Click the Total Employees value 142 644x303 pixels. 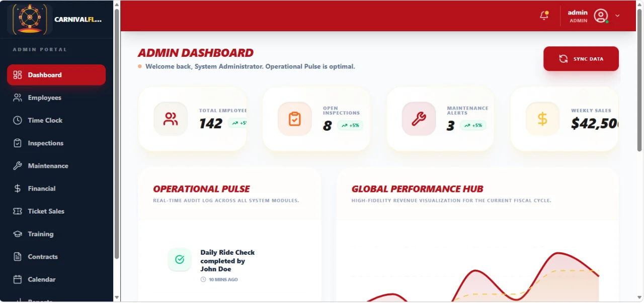(x=211, y=124)
